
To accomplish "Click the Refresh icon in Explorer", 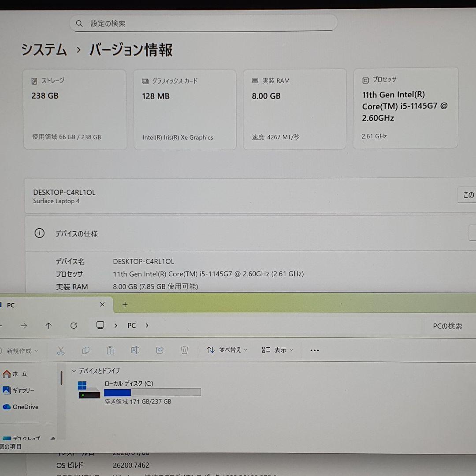I will click(74, 325).
